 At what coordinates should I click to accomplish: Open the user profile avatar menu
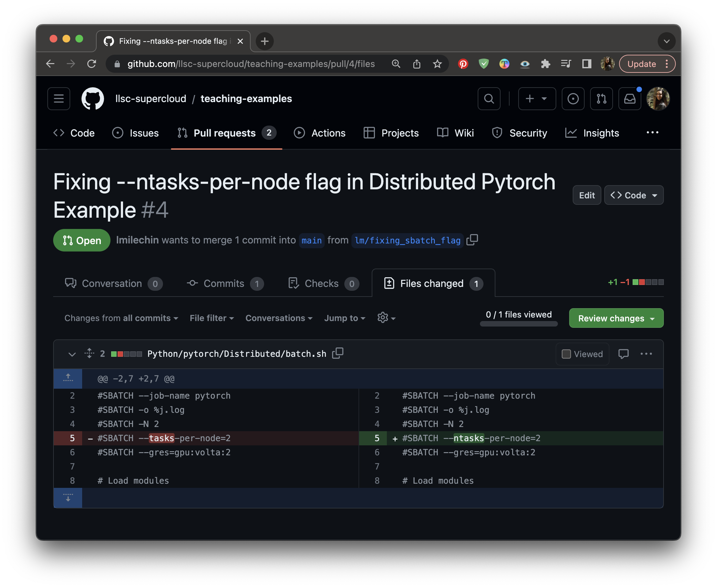pos(658,99)
